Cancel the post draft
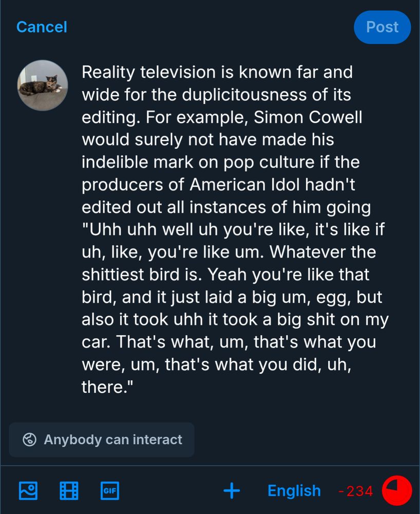420x514 pixels. (x=42, y=27)
